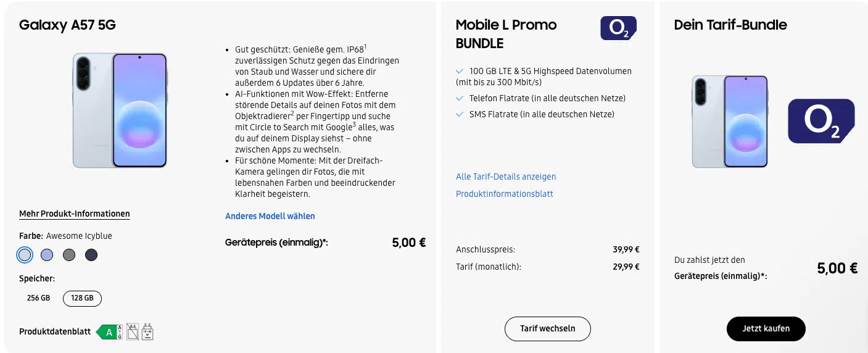Click the large O2 logo in Tarif-Bundle
The image size is (868, 353).
tap(820, 121)
